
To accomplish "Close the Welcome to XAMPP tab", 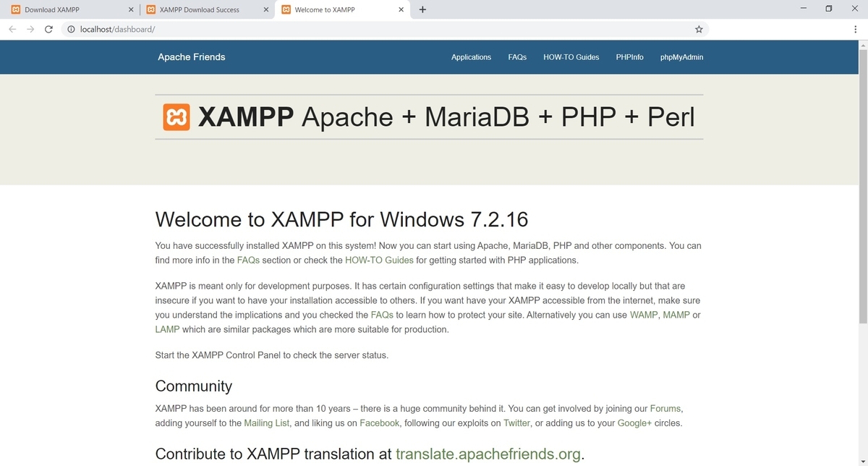I will pos(401,9).
